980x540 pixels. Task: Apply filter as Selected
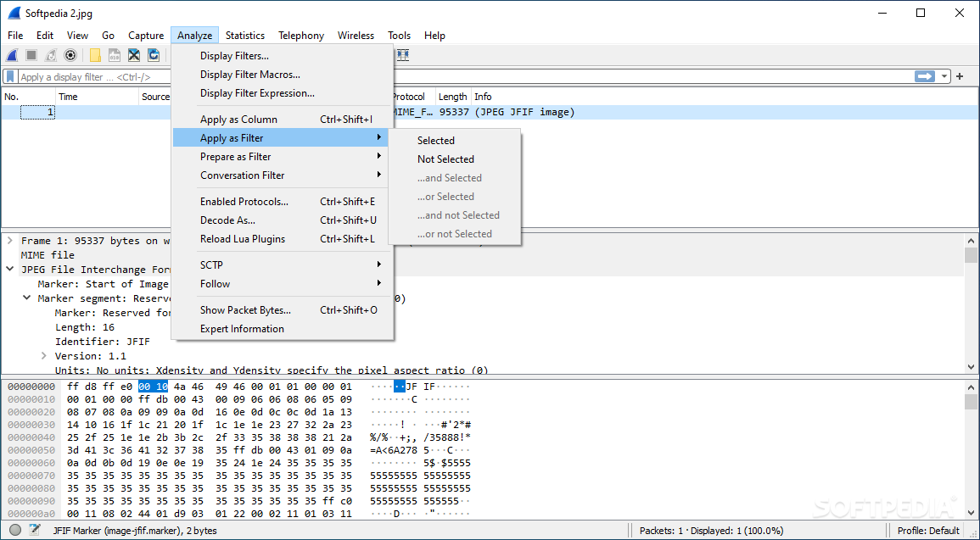(455, 141)
